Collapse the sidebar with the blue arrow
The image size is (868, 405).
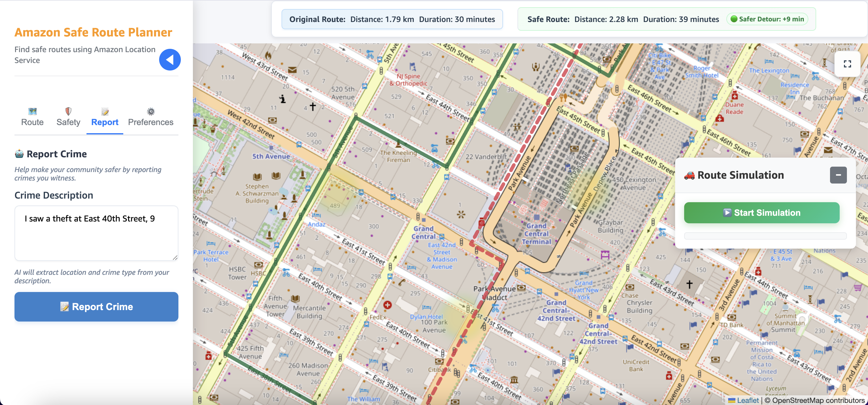click(170, 59)
